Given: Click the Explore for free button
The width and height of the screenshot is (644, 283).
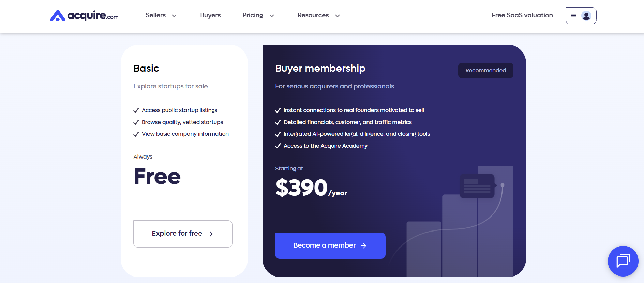Looking at the screenshot, I should click(183, 234).
